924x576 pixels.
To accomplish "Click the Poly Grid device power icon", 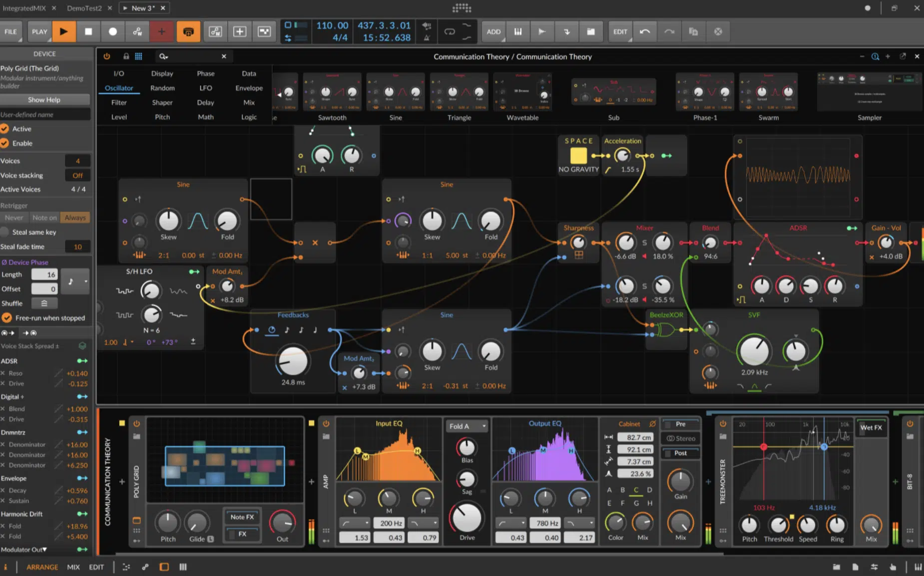I will (x=136, y=424).
